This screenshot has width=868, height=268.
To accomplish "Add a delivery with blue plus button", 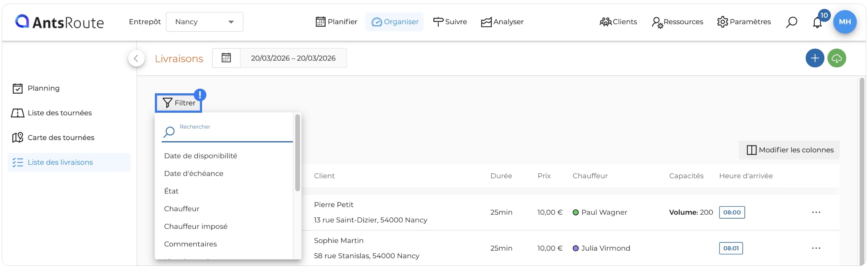I will [x=815, y=58].
